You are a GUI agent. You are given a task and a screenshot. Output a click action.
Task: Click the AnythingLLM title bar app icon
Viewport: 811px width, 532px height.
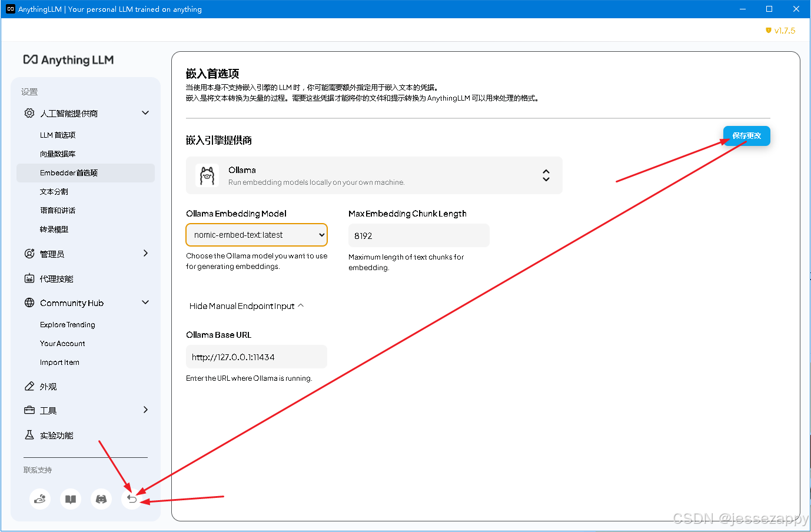pyautogui.click(x=10, y=9)
